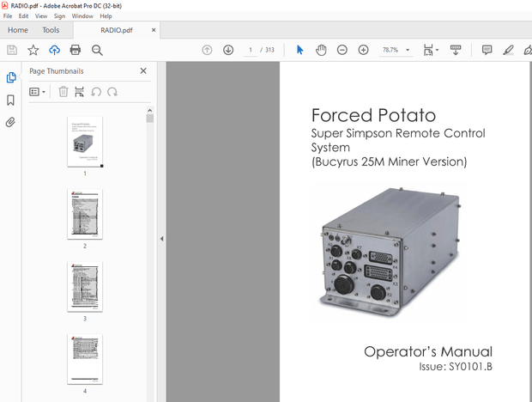Select page 1 thumbnail
The image size is (532, 402).
[x=85, y=142]
